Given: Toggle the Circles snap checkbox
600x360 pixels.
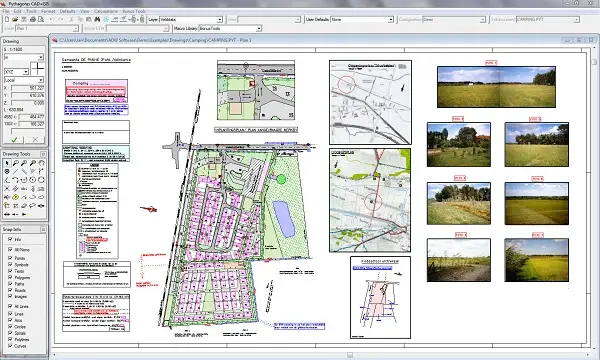Looking at the screenshot, I should pos(10,326).
